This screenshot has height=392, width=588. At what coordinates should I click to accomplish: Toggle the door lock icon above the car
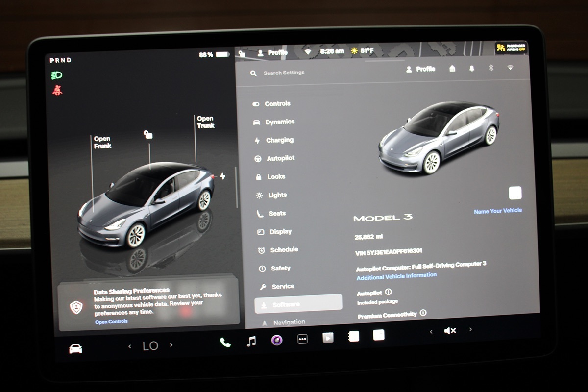click(148, 134)
